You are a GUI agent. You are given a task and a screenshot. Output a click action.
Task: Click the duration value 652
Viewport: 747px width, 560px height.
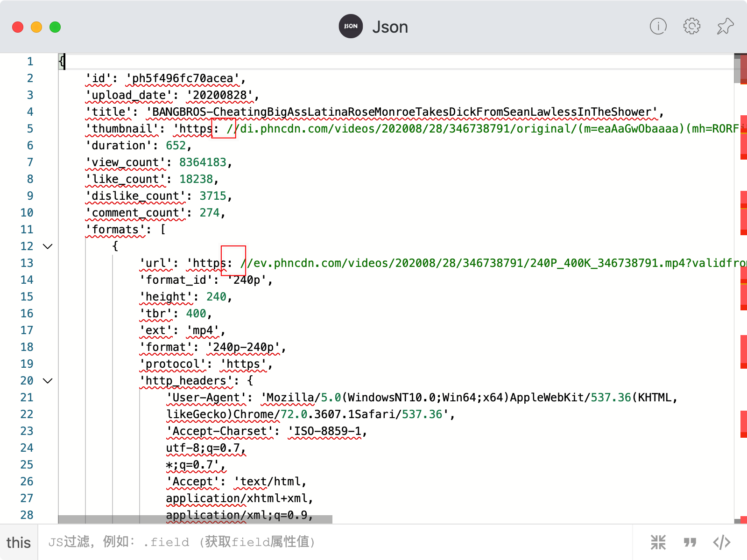click(176, 146)
